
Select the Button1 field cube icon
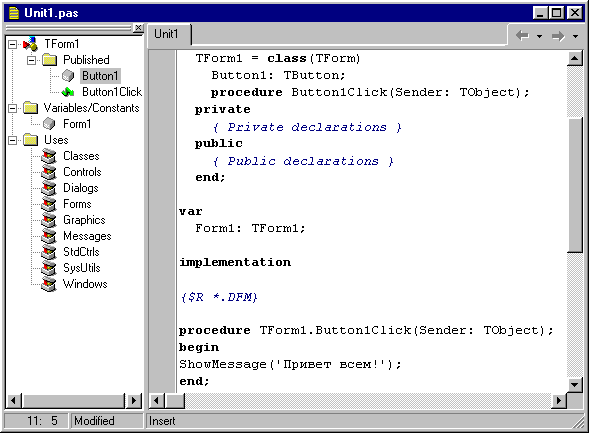68,75
